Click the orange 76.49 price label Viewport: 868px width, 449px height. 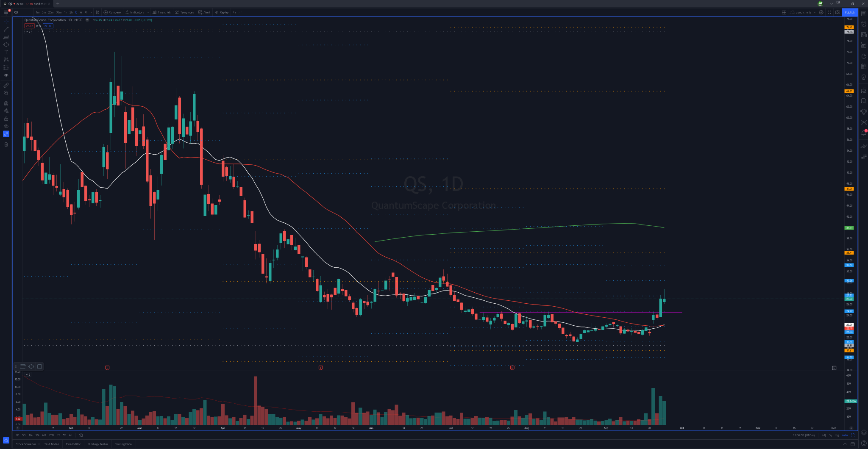[849, 28]
